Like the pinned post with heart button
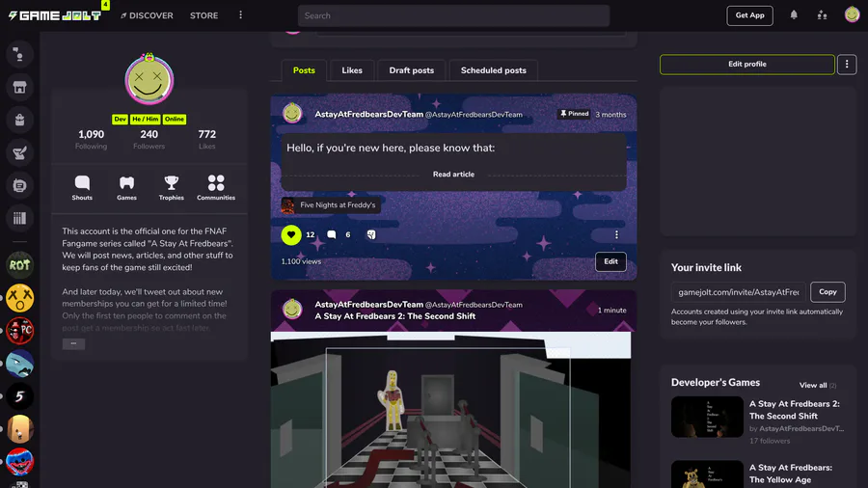Viewport: 868px width, 488px height. coord(291,234)
